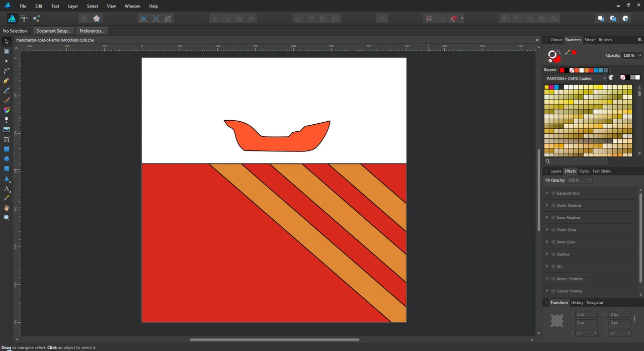
Task: Expand the Gaussian Blur settings
Action: (547, 193)
